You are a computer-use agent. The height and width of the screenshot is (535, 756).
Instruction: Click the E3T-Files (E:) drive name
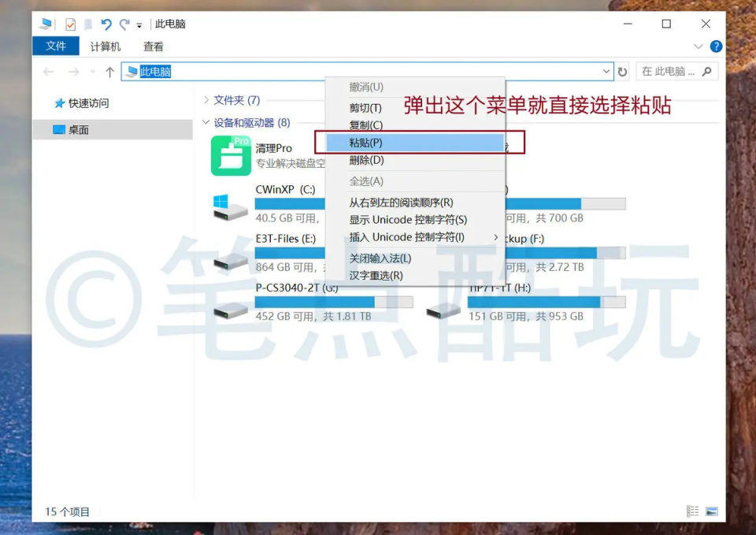click(x=285, y=239)
